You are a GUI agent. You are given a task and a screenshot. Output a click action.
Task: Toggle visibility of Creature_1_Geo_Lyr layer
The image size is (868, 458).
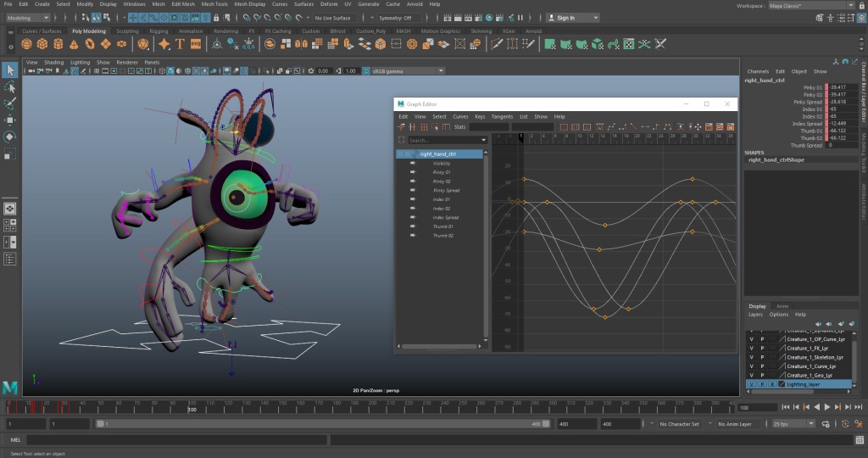click(751, 375)
